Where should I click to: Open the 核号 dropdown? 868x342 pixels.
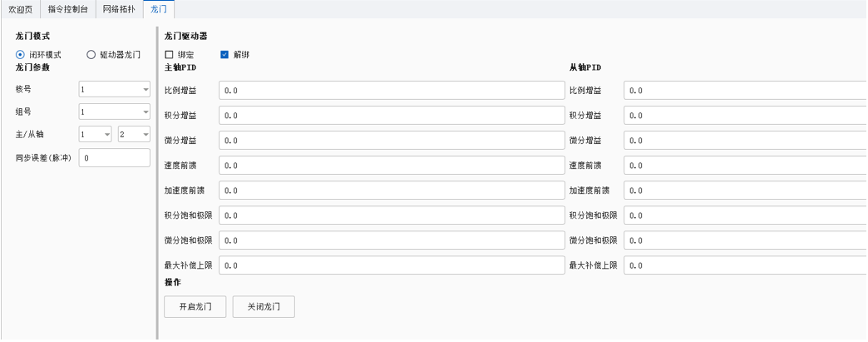(114, 89)
